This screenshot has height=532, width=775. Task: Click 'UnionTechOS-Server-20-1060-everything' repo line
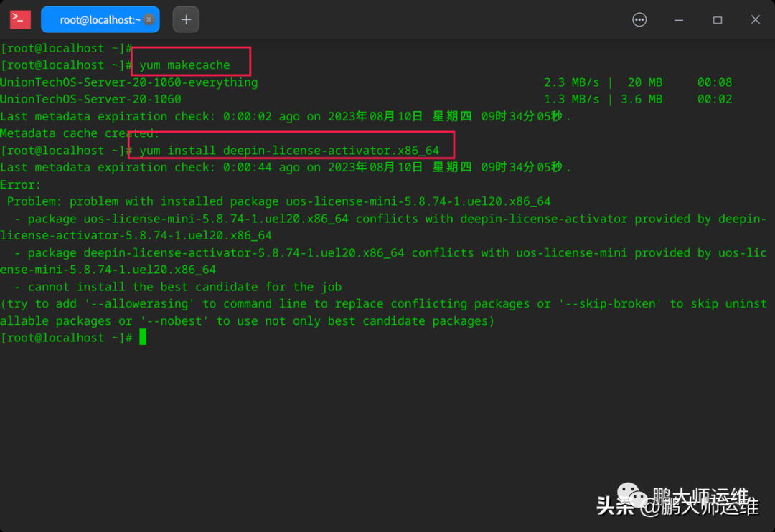point(129,82)
